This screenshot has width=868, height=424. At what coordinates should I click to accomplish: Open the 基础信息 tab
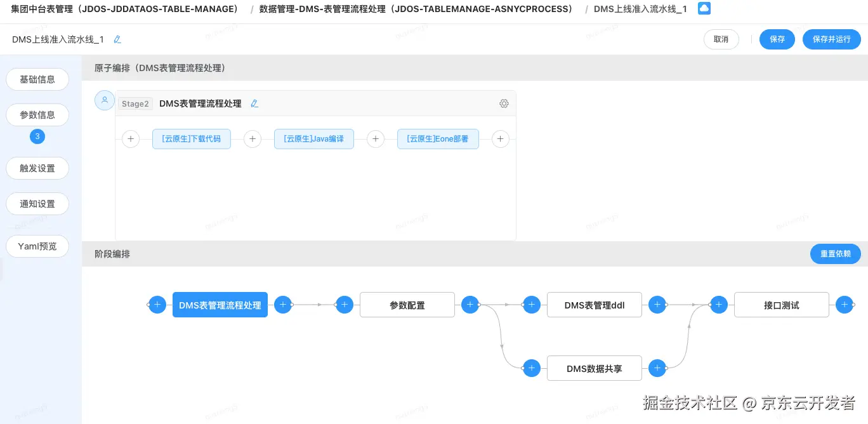tap(37, 79)
